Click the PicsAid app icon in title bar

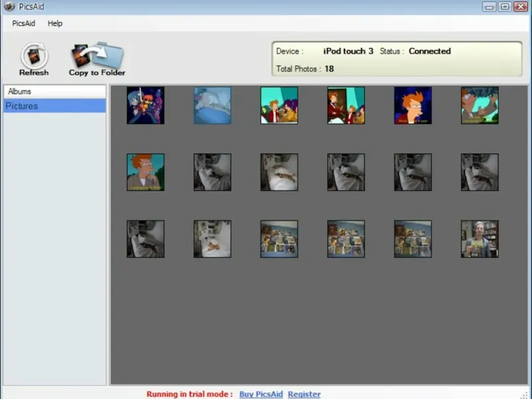9,7
